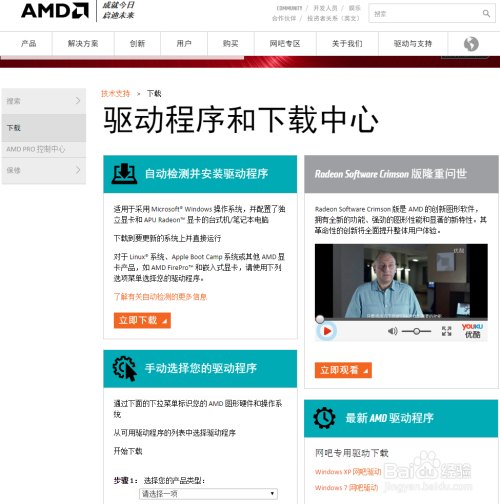Click the 技术支持 breadcrumb link

(115, 94)
